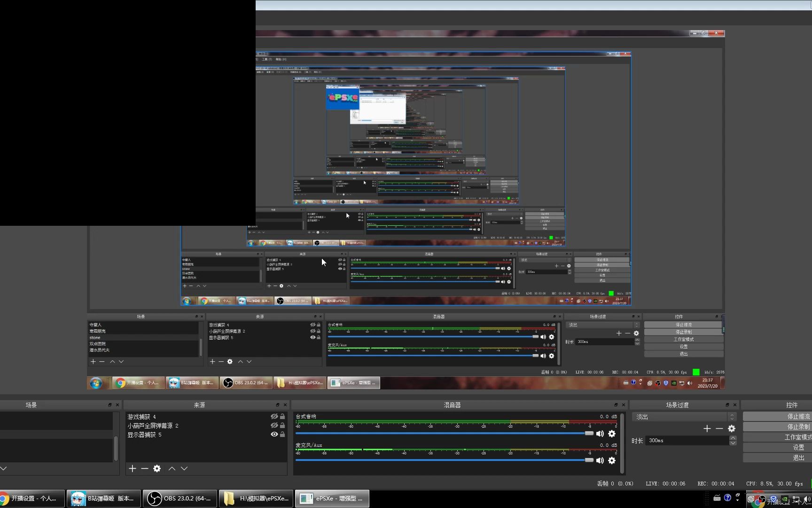Click the LIVE: 00:00:06 status text

665,484
